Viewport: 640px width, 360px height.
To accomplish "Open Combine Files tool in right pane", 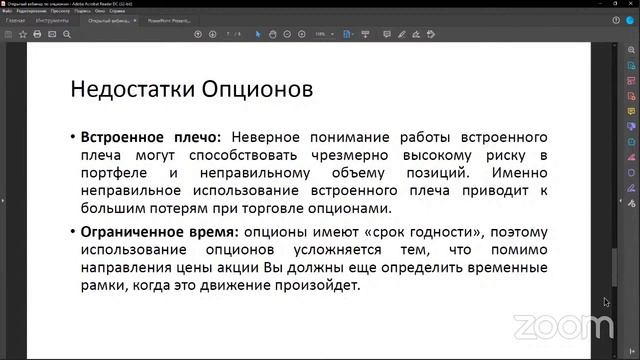I will click(631, 126).
